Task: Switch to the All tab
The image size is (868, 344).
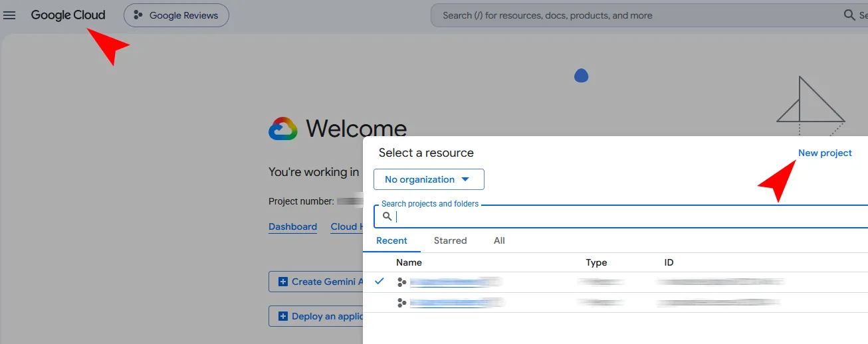Action: (x=499, y=240)
